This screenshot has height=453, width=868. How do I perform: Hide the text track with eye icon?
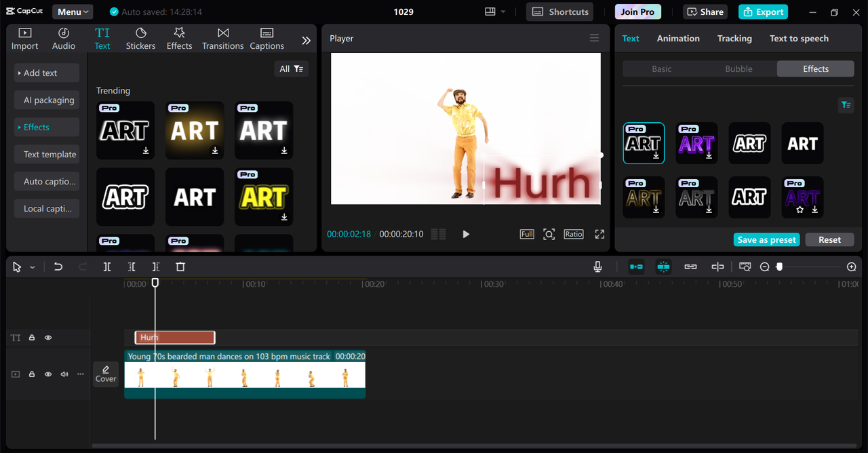[x=48, y=338]
